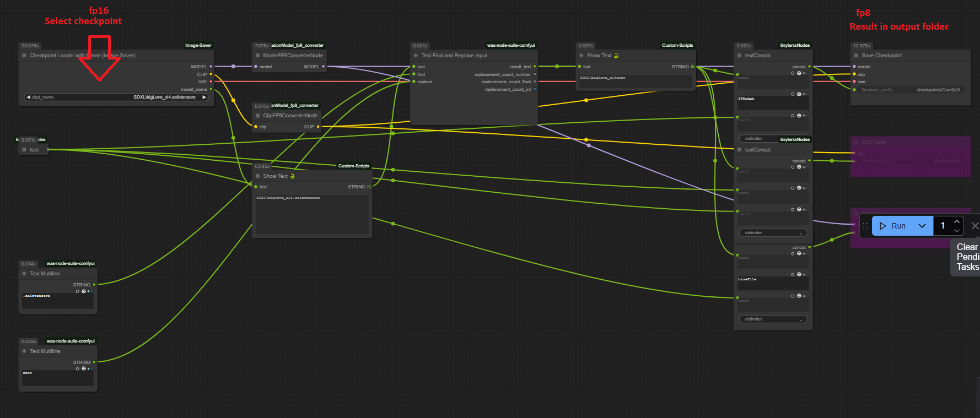The width and height of the screenshot is (980, 418).
Task: Click replacement_count_int output dot
Action: point(535,89)
